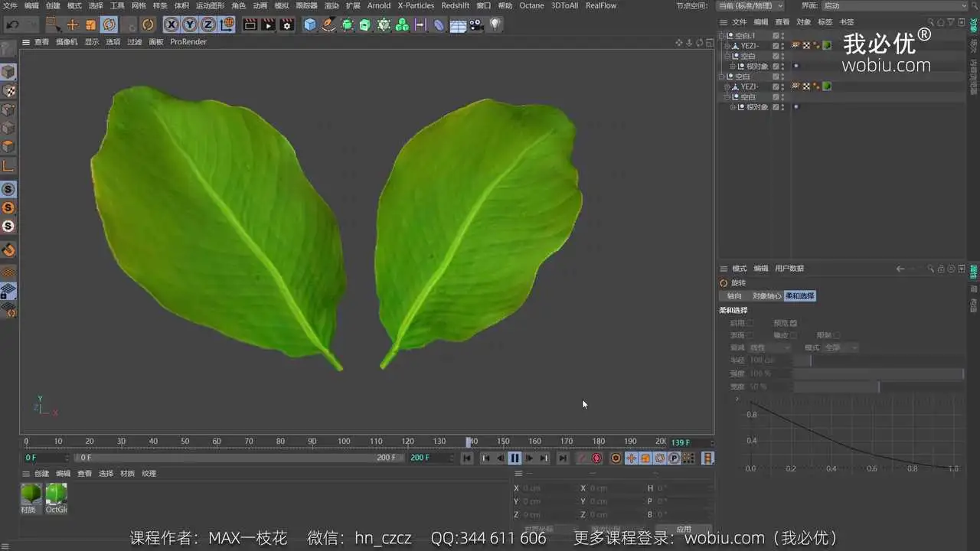Image resolution: width=980 pixels, height=551 pixels.
Task: Adjust the 宽度 width slider
Action: click(878, 387)
